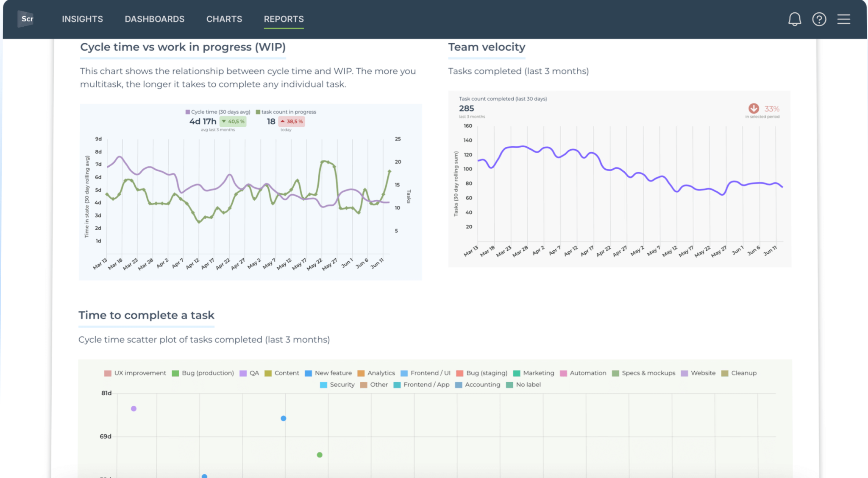Click the Team velocity chart title
This screenshot has width=868, height=478.
pos(486,47)
